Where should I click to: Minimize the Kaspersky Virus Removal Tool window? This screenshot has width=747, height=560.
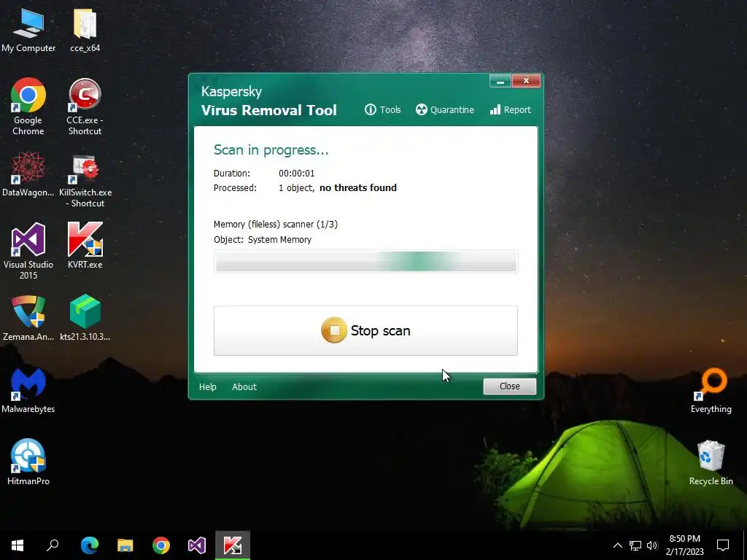(500, 81)
